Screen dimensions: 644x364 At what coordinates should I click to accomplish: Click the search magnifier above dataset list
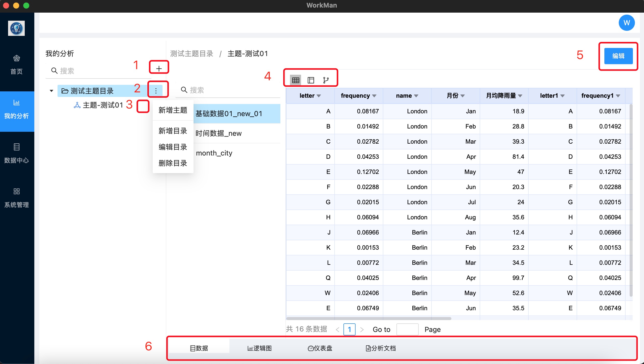click(x=184, y=90)
